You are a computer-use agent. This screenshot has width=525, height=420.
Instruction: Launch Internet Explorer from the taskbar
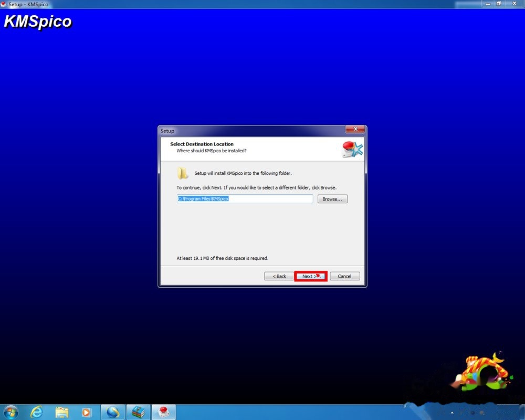pyautogui.click(x=36, y=412)
